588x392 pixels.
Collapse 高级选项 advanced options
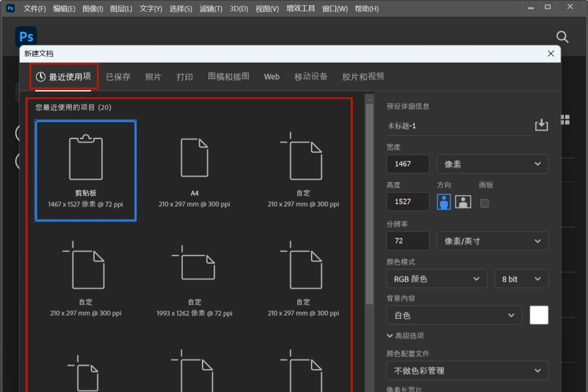coord(405,335)
